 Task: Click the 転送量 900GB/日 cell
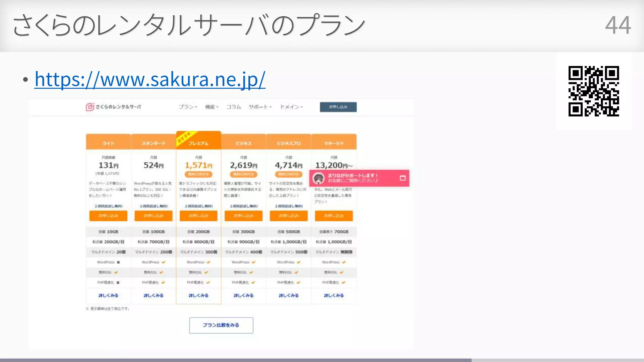244,242
